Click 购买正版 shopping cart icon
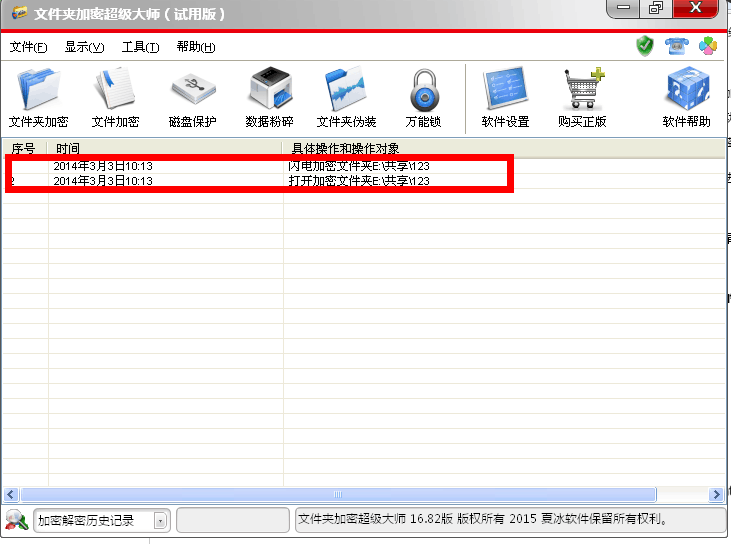731x544 pixels. [x=582, y=98]
